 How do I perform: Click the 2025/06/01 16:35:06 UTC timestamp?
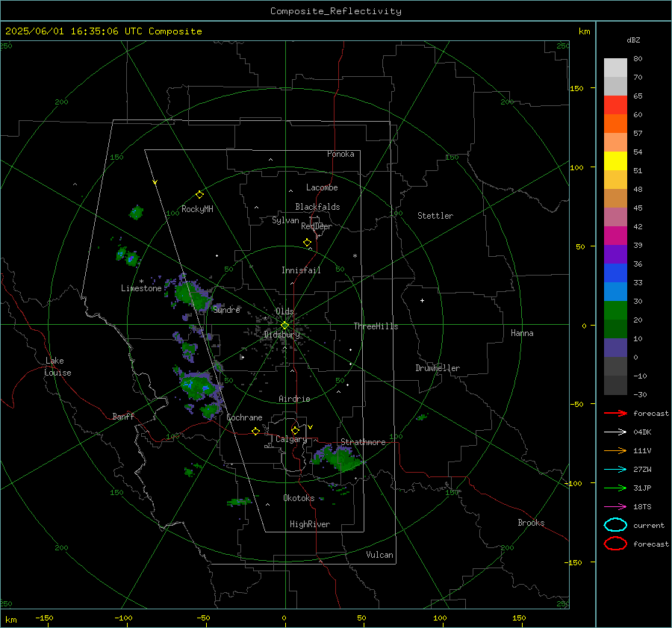pos(74,31)
